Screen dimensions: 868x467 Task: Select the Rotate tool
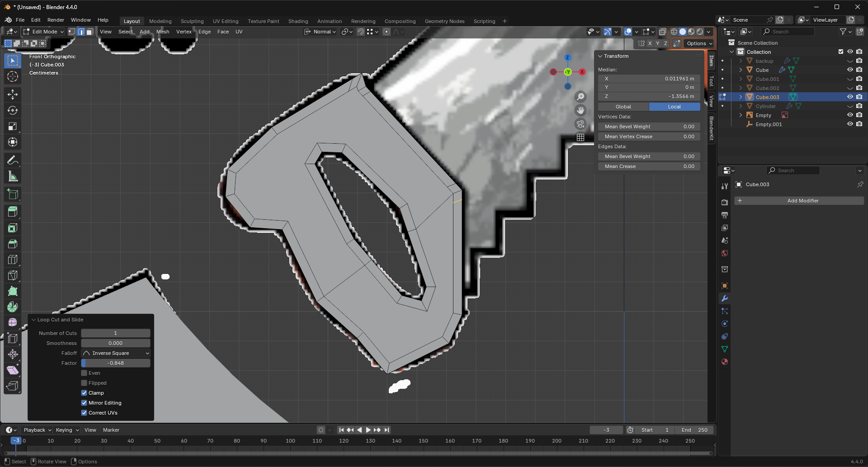pos(13,110)
